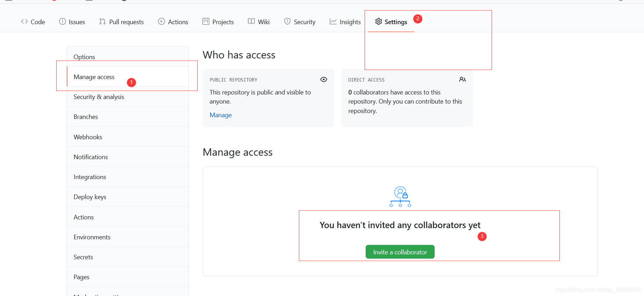The image size is (644, 296).
Task: Open Security & analysis settings
Action: pos(128,97)
